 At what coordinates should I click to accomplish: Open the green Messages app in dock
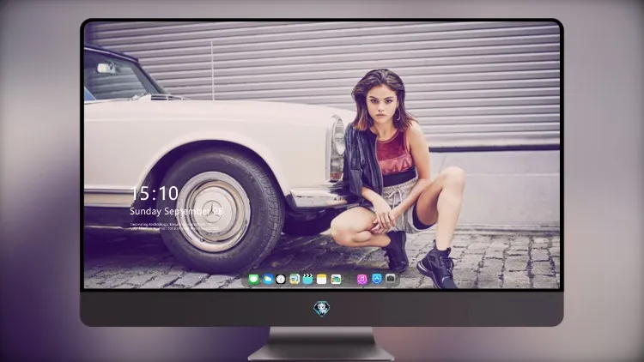click(x=254, y=279)
